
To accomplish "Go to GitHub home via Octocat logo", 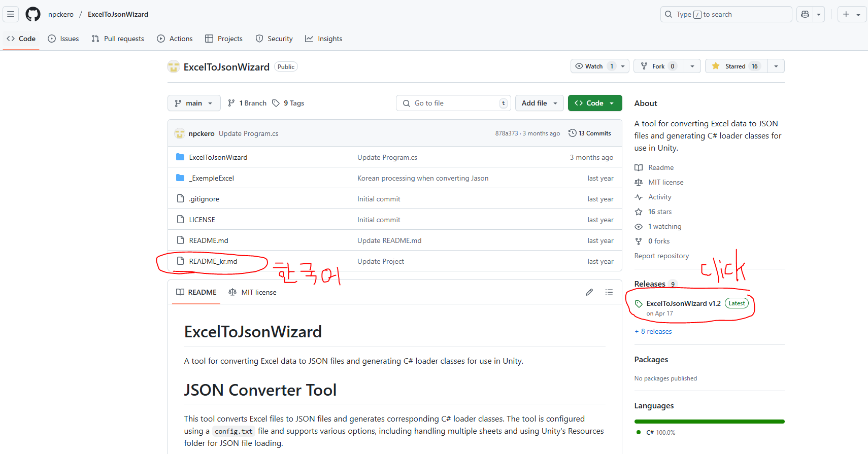I will coord(33,14).
